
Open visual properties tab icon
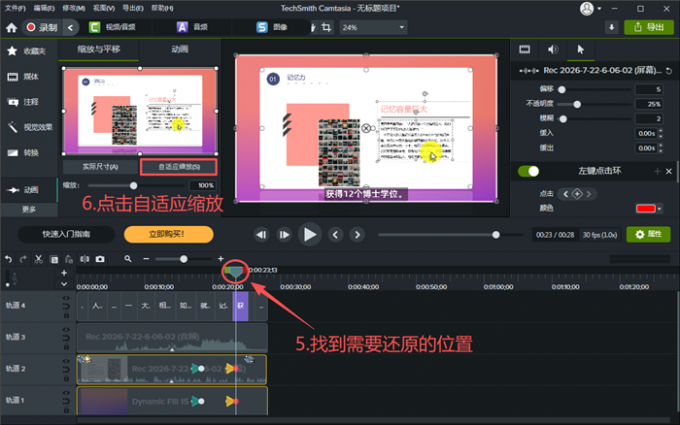coord(525,49)
